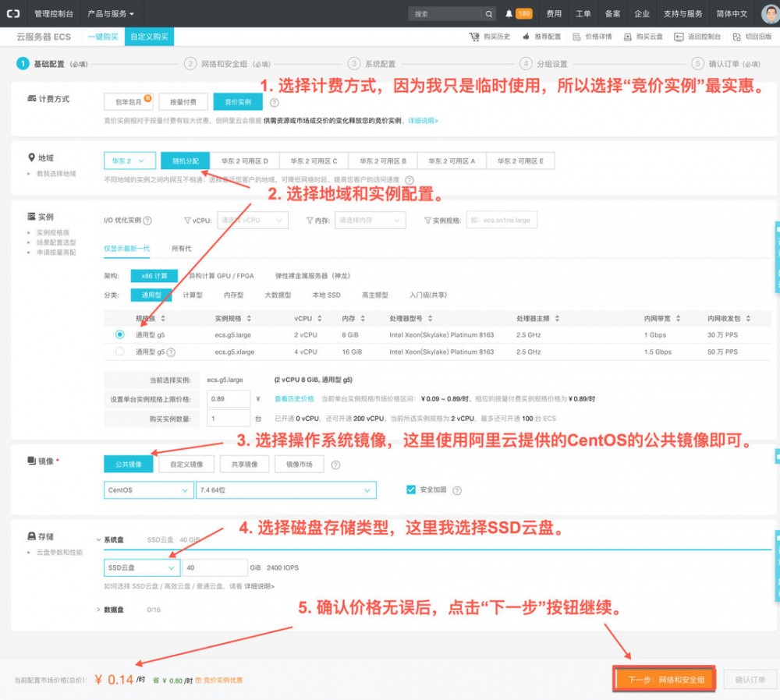
Task: Click the instance quantity input field
Action: [x=228, y=418]
